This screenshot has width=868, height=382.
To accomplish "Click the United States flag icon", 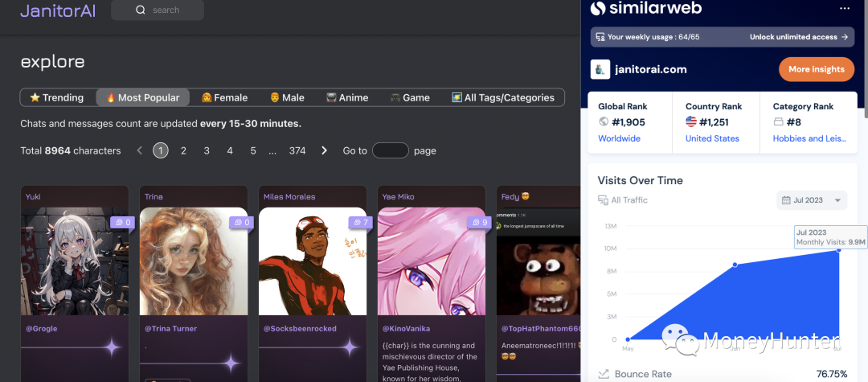I will [691, 121].
